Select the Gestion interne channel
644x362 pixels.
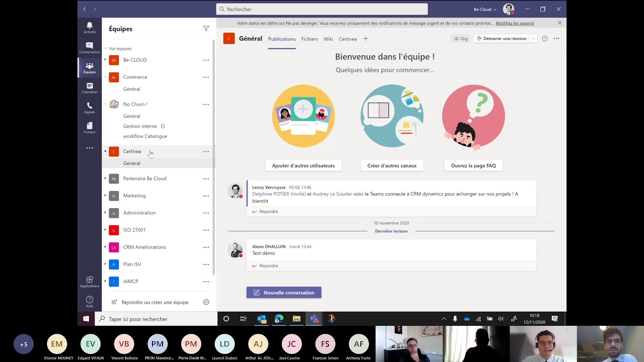pyautogui.click(x=140, y=126)
